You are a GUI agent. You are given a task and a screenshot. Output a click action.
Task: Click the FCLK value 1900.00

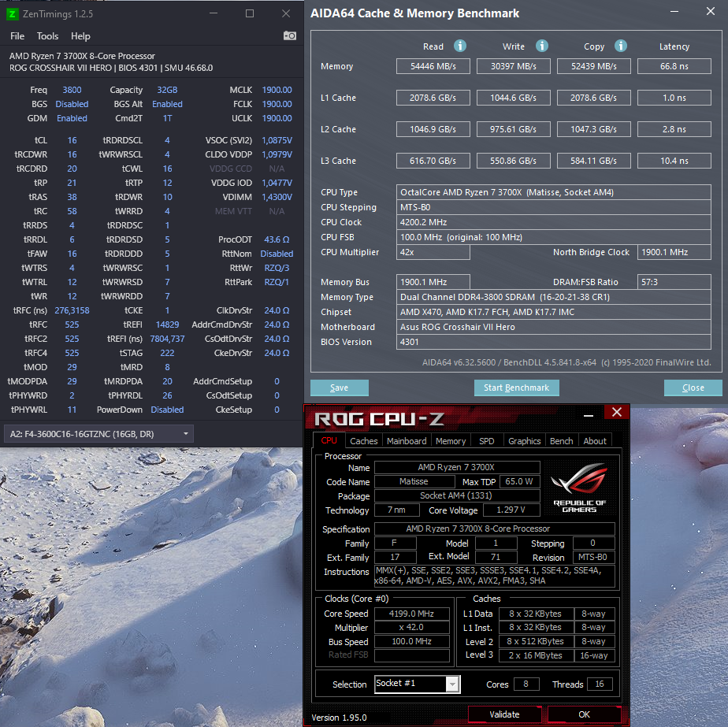tap(277, 104)
